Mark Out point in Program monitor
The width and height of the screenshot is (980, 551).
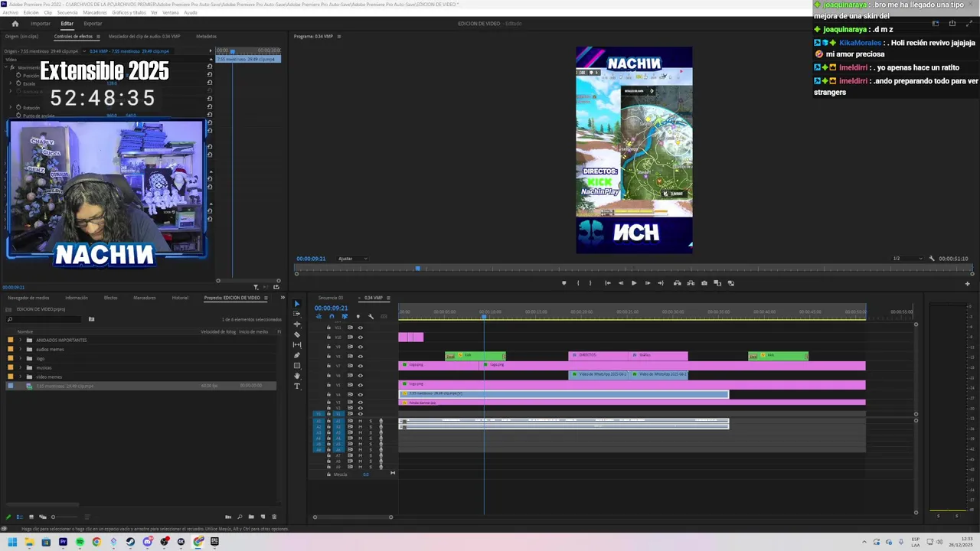point(591,283)
